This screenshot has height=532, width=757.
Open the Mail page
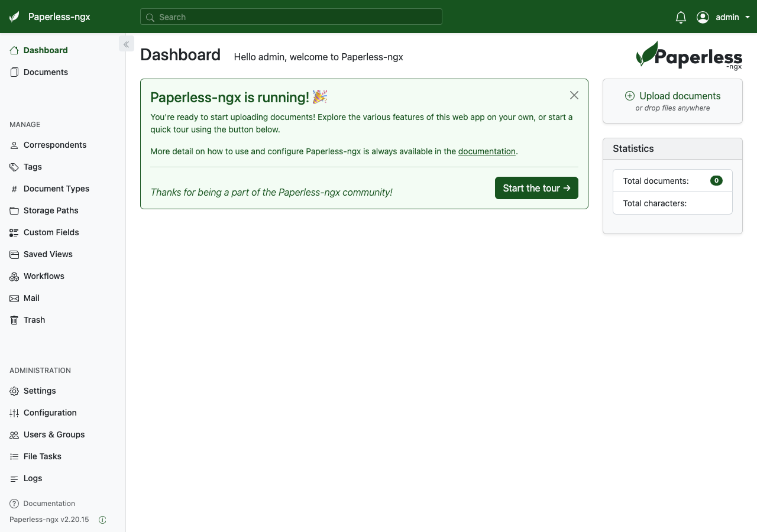[63, 298]
